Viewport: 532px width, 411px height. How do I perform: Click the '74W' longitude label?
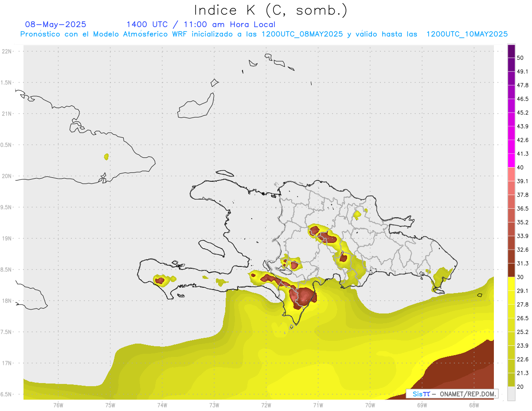tap(162, 405)
